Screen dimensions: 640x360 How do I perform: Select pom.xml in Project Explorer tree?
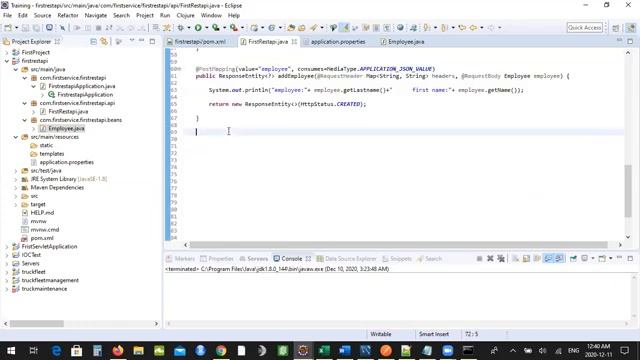click(42, 238)
